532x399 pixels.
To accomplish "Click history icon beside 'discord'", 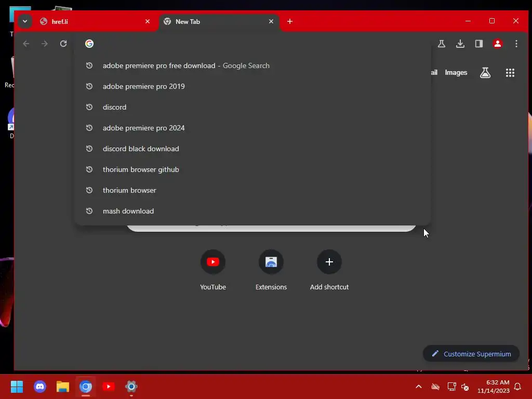I will point(89,107).
